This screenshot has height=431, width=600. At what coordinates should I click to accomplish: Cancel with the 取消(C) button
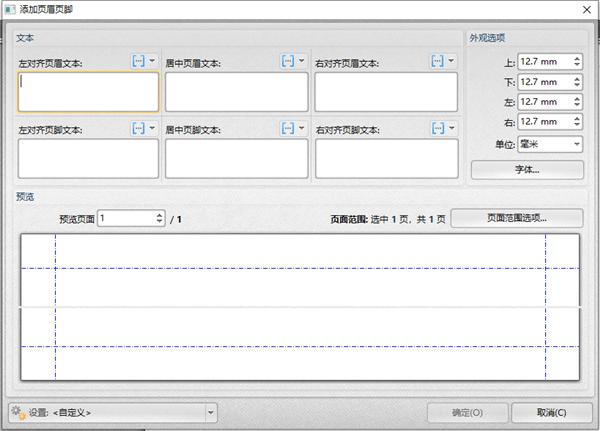551,413
